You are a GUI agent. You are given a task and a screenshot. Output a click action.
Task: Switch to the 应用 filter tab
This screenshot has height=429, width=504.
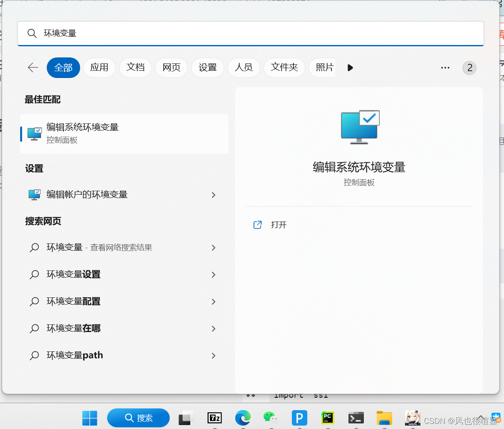point(99,67)
